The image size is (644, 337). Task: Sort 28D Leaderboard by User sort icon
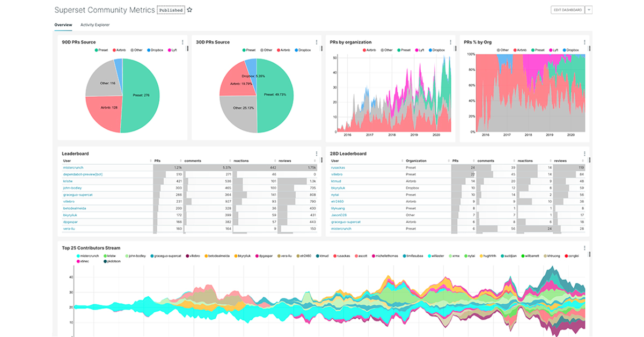pos(402,161)
